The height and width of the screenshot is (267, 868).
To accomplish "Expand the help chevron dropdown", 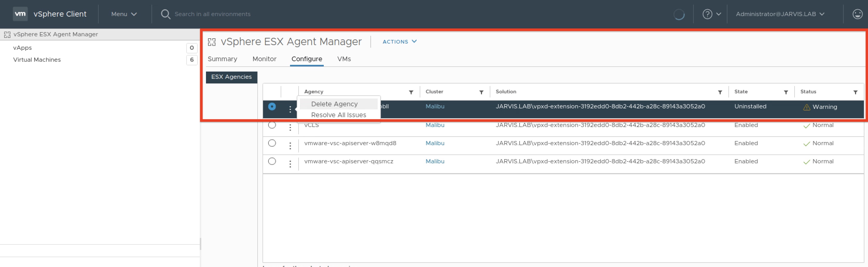I will click(x=718, y=14).
